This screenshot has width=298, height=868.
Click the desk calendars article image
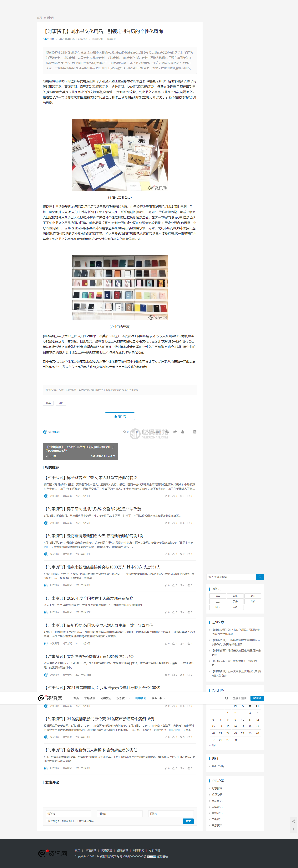(120, 155)
